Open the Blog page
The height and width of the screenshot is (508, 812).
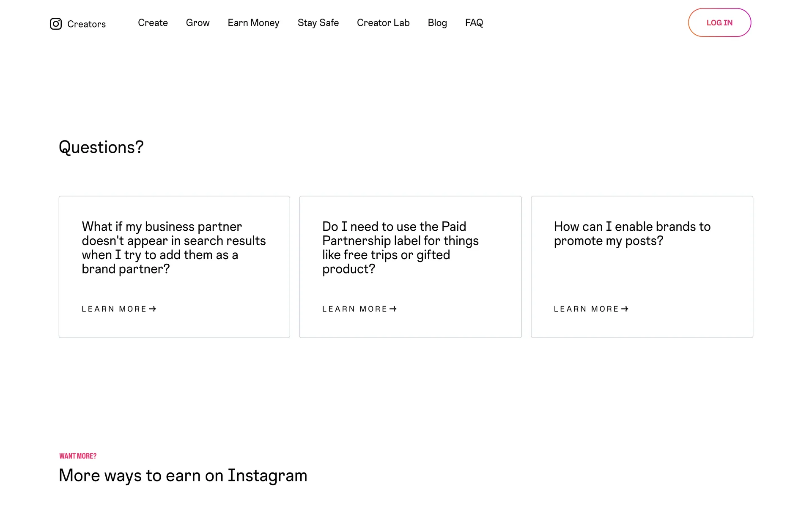tap(437, 23)
